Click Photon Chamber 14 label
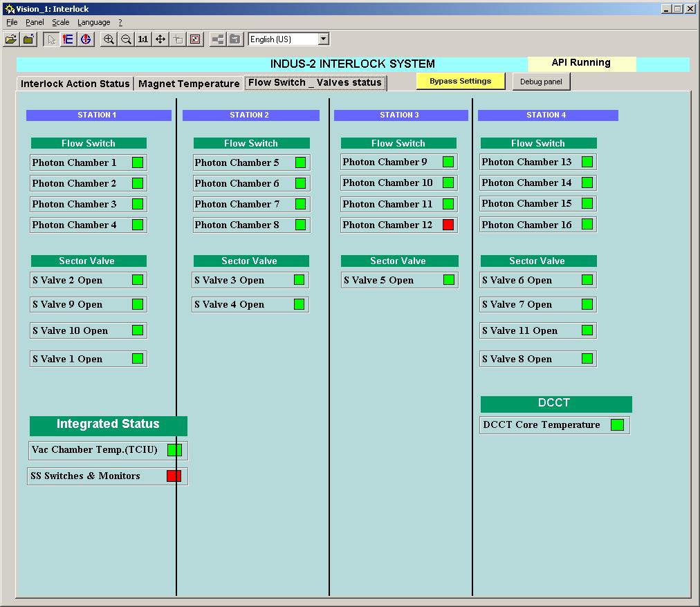The image size is (700, 607). (526, 183)
